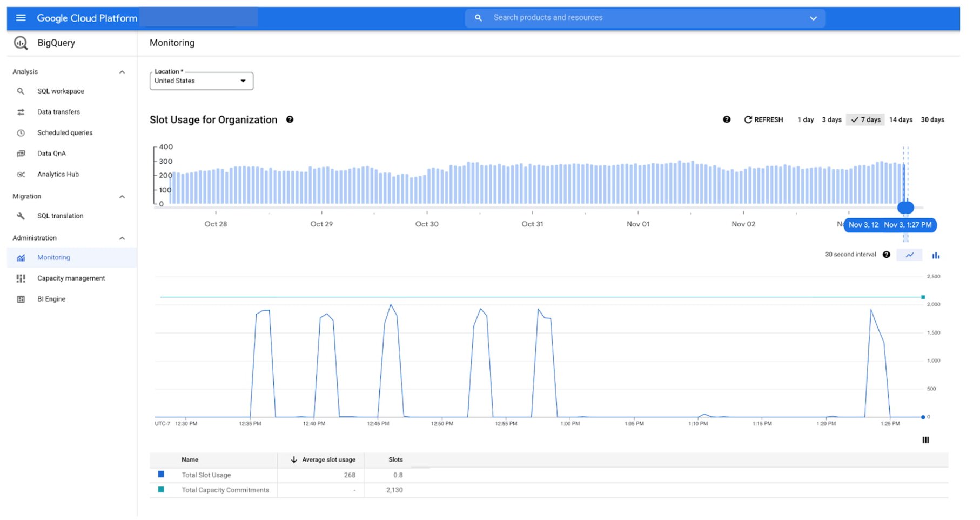Click the SQL workspace search icon
Image resolution: width=980 pixels, height=520 pixels.
(x=21, y=91)
